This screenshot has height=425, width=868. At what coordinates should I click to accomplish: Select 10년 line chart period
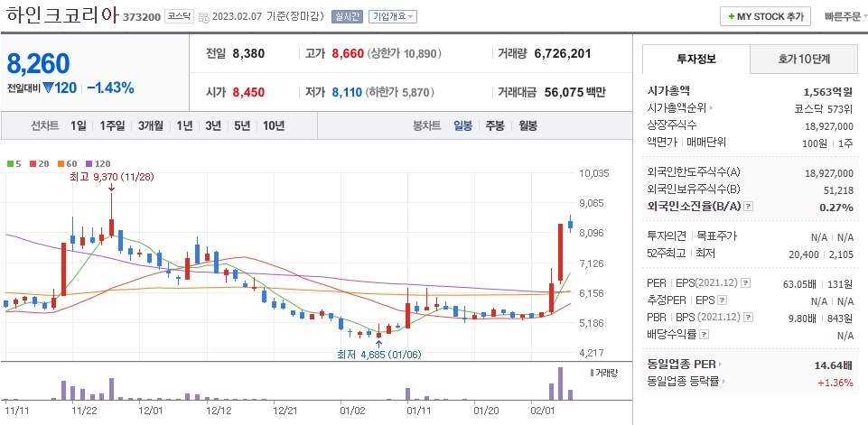pyautogui.click(x=274, y=125)
